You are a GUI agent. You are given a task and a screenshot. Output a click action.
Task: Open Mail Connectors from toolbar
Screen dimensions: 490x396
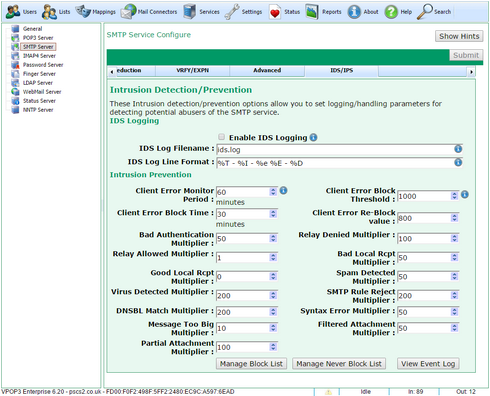coord(128,12)
